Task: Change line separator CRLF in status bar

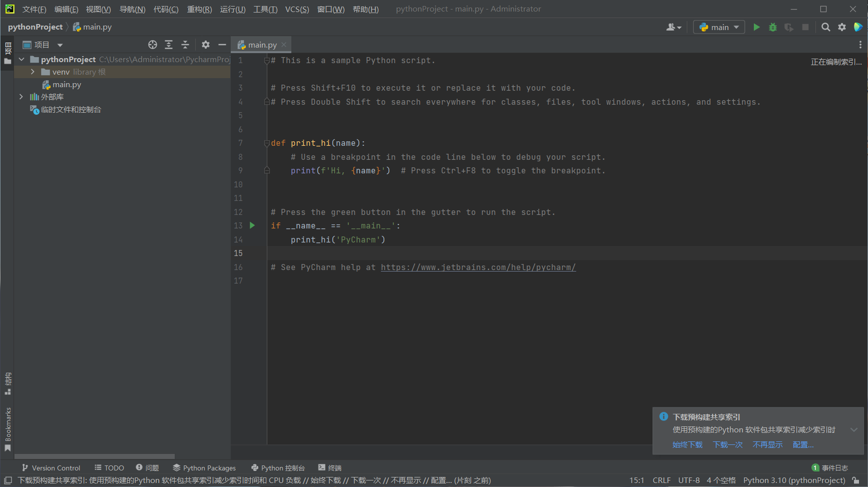Action: [661, 480]
